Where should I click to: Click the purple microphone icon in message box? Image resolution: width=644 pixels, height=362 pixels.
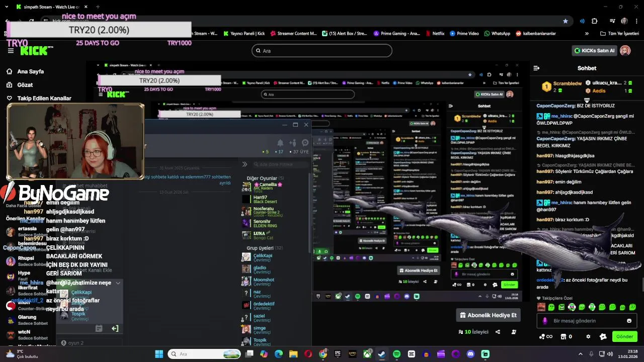[x=545, y=321]
